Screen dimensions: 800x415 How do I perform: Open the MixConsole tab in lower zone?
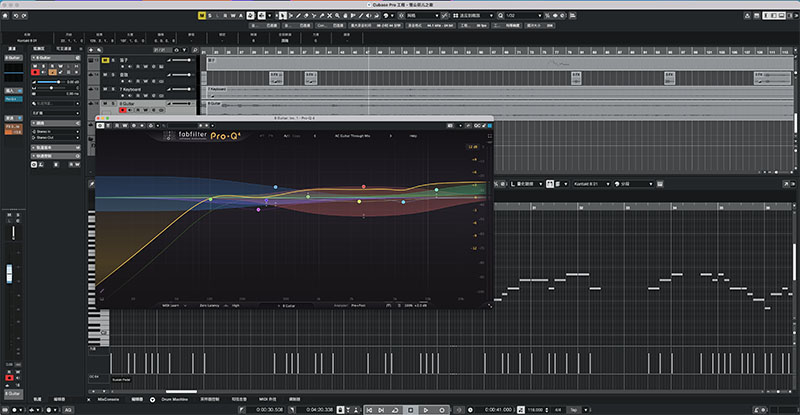pyautogui.click(x=108, y=399)
